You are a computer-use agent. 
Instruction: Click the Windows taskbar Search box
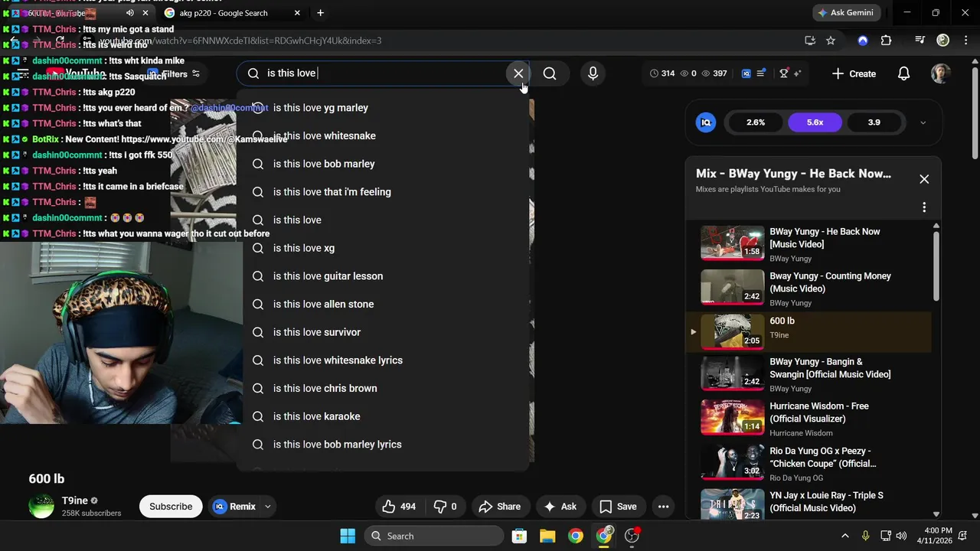[x=436, y=536]
